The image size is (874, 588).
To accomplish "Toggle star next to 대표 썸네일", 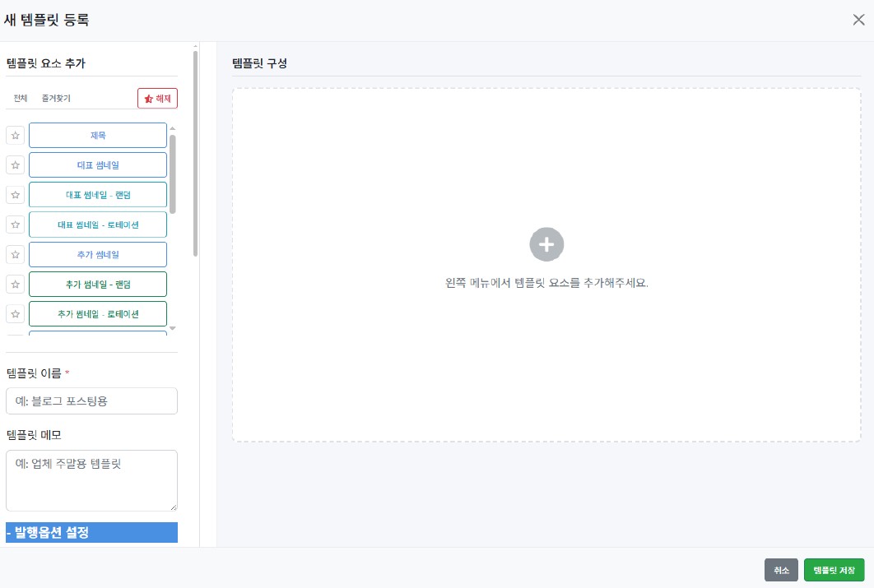I will pyautogui.click(x=15, y=165).
